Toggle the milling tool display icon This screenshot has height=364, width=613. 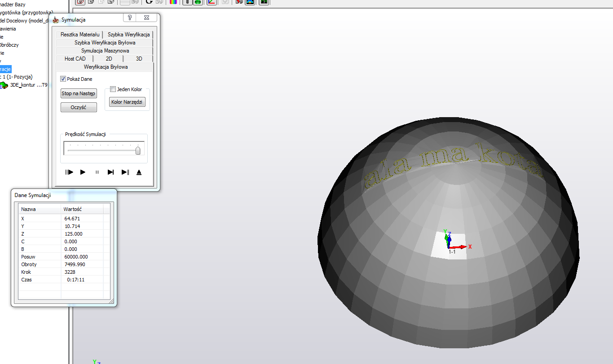[x=187, y=2]
